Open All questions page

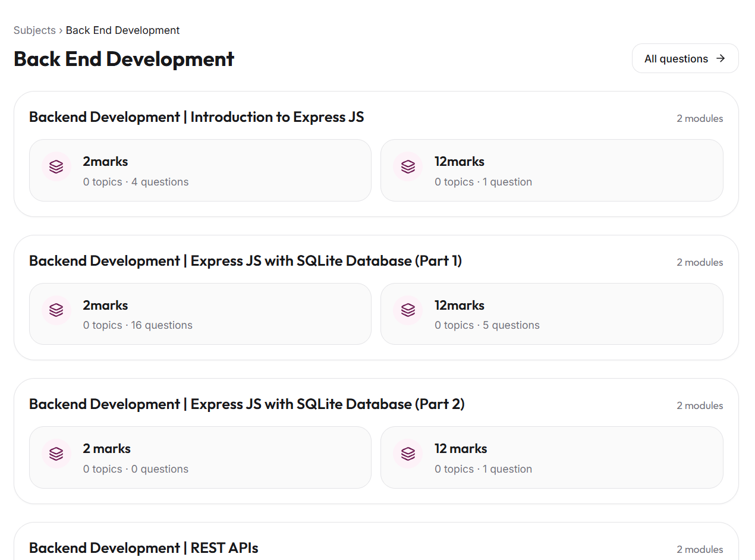[685, 58]
